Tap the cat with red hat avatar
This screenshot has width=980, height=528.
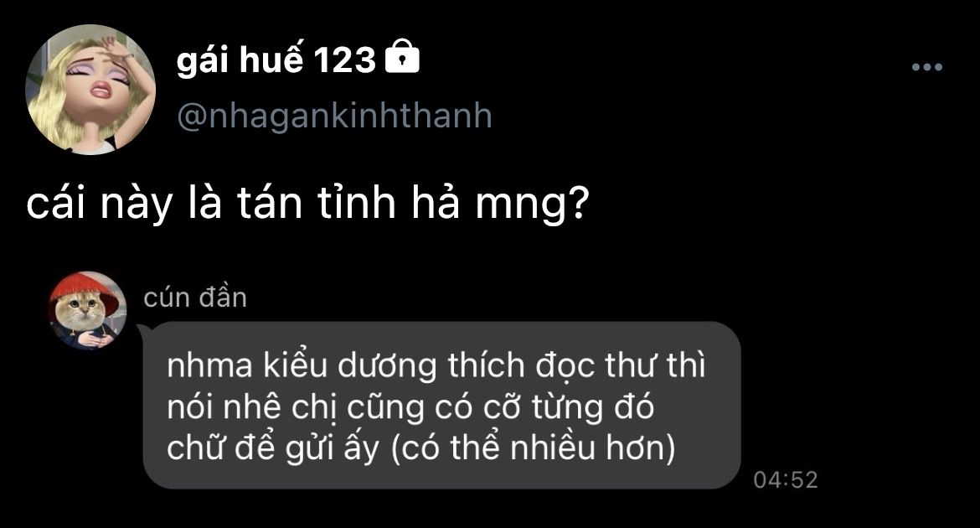[88, 309]
